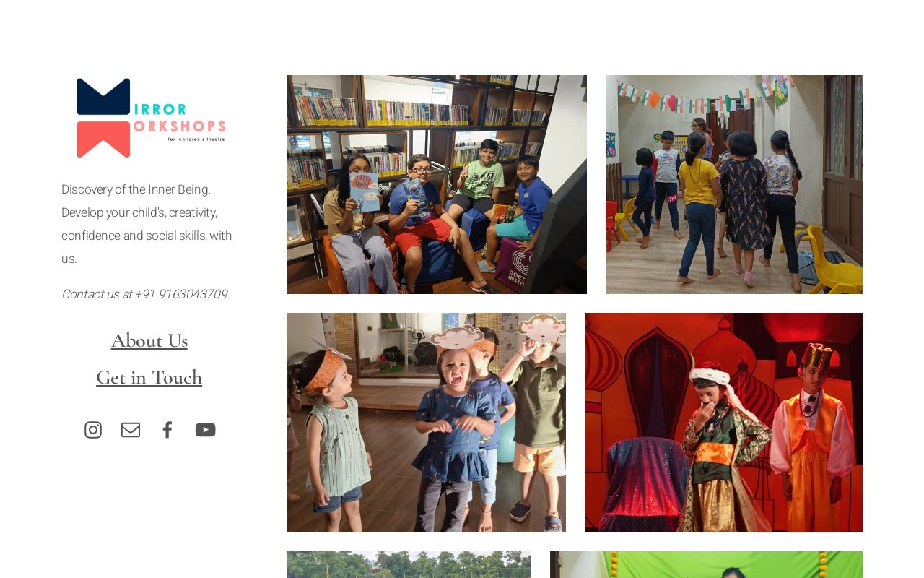Open the partially visible green backdrop photo

pyautogui.click(x=706, y=565)
